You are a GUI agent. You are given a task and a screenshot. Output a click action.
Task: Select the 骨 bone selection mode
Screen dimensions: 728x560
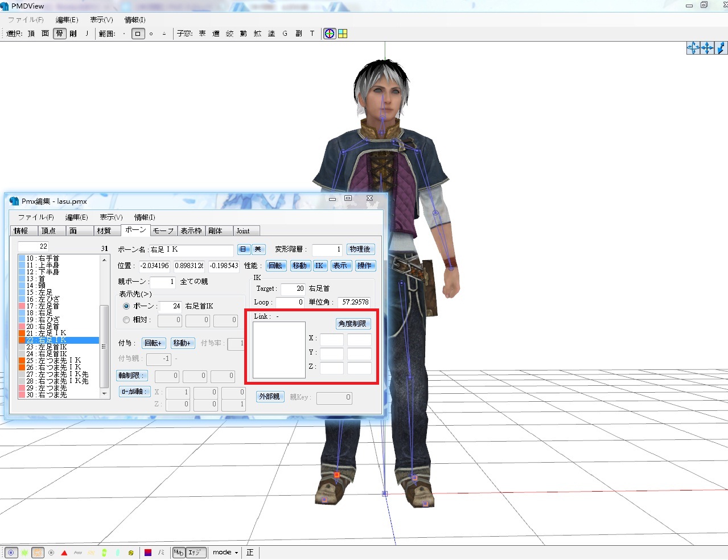pyautogui.click(x=59, y=34)
